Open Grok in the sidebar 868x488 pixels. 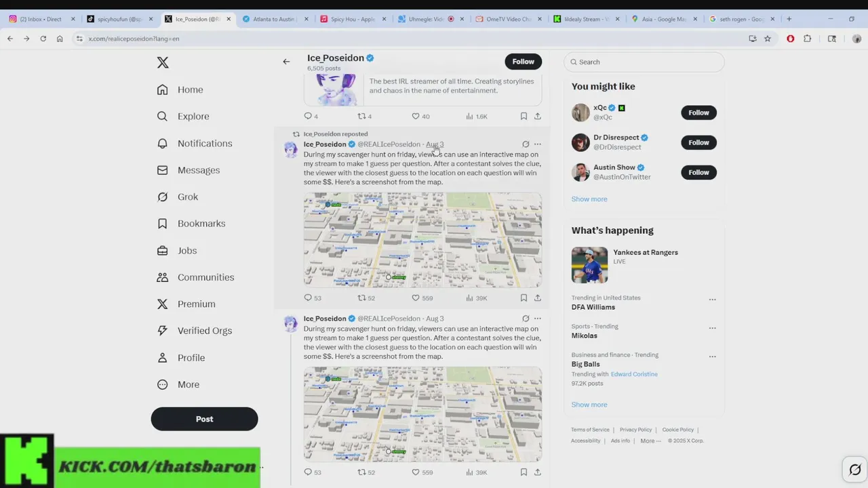(x=178, y=197)
